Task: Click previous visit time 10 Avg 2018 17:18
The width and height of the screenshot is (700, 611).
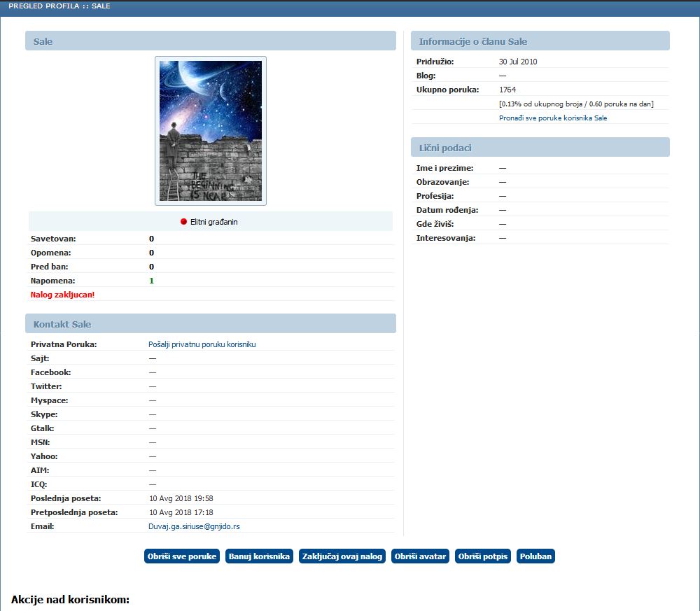Action: pyautogui.click(x=181, y=512)
